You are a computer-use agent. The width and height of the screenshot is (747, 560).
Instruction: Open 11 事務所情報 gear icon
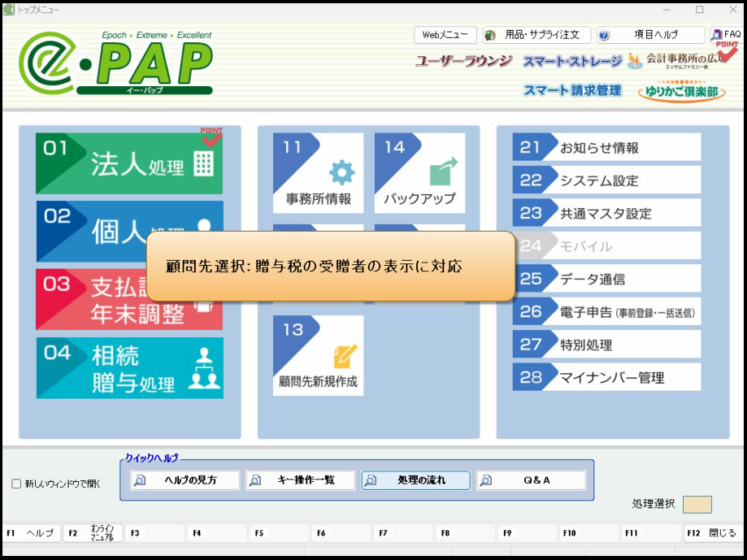[x=342, y=173]
